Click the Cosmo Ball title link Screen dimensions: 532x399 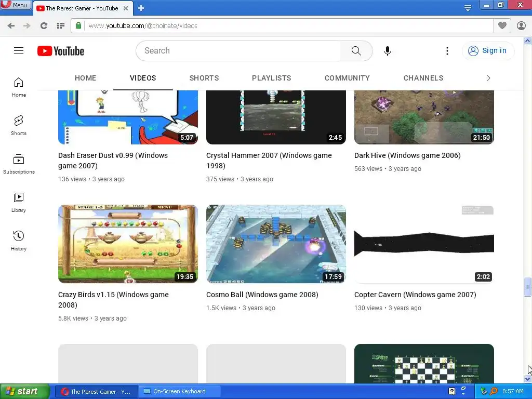pos(262,295)
